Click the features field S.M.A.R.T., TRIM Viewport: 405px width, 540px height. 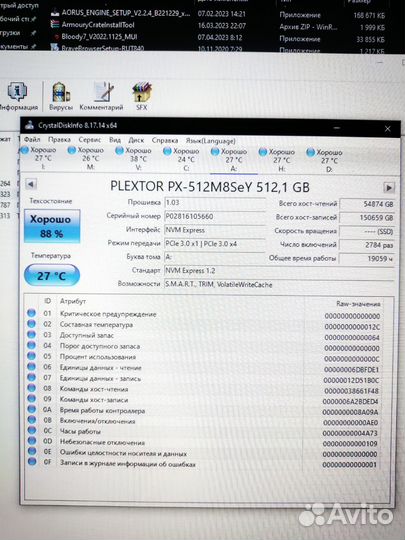[279, 284]
